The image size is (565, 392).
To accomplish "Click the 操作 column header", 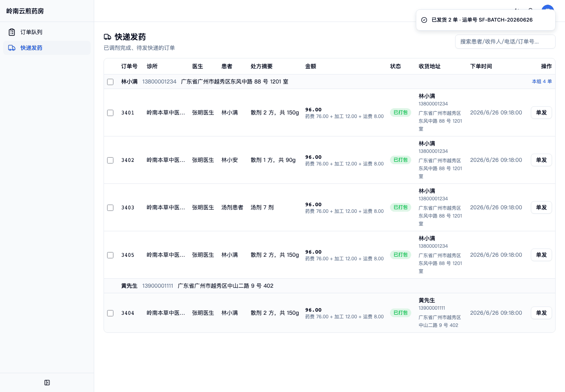I will [547, 66].
